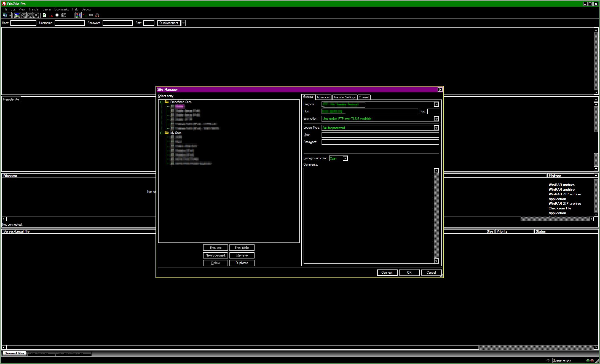Click the speed limits icon beside Queue

pyautogui.click(x=548, y=360)
